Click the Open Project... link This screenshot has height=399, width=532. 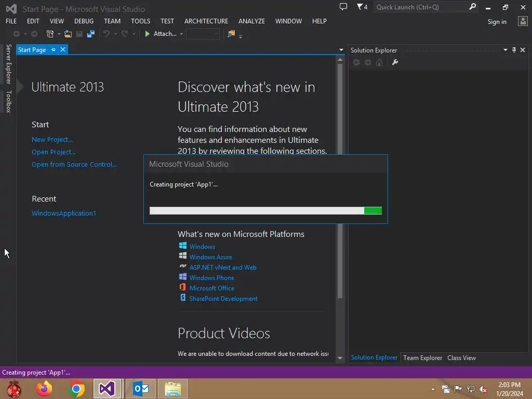54,152
